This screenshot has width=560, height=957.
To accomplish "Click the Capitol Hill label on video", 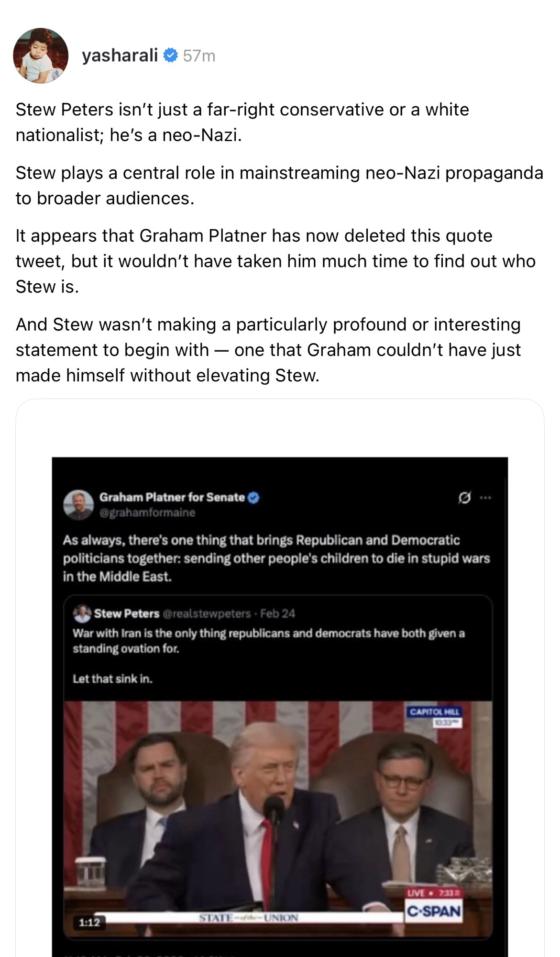I will click(434, 712).
